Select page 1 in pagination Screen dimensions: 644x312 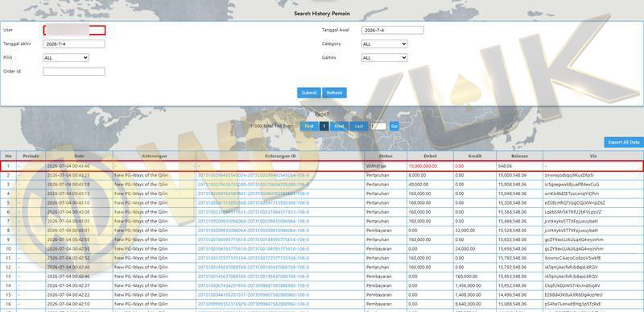(x=324, y=127)
